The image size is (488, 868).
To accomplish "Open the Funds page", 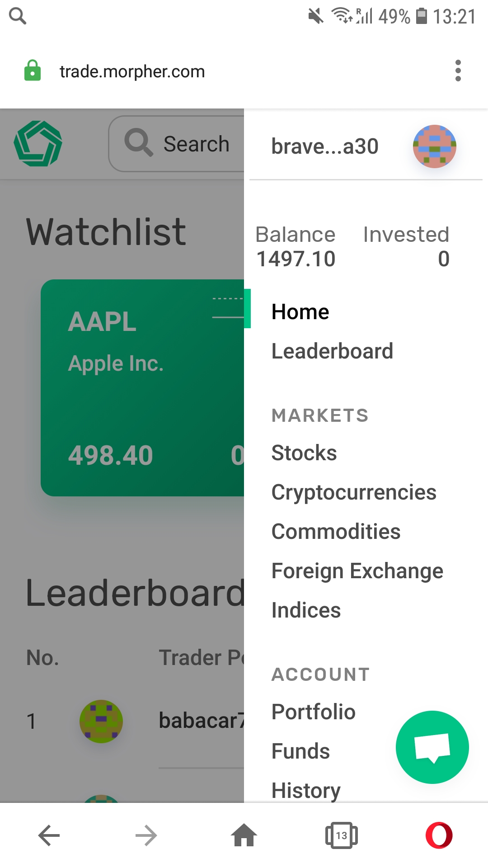I will coord(301,751).
